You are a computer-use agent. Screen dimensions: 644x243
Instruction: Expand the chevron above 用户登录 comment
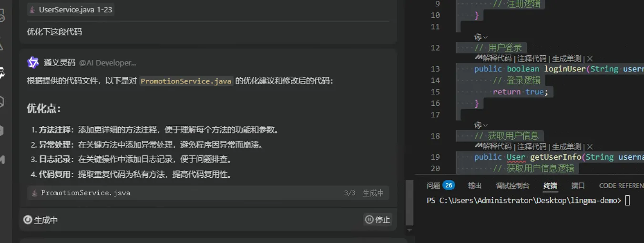(x=485, y=37)
